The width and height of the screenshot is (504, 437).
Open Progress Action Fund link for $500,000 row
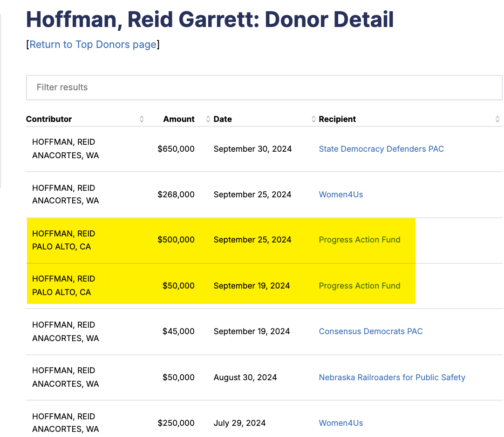tap(359, 240)
